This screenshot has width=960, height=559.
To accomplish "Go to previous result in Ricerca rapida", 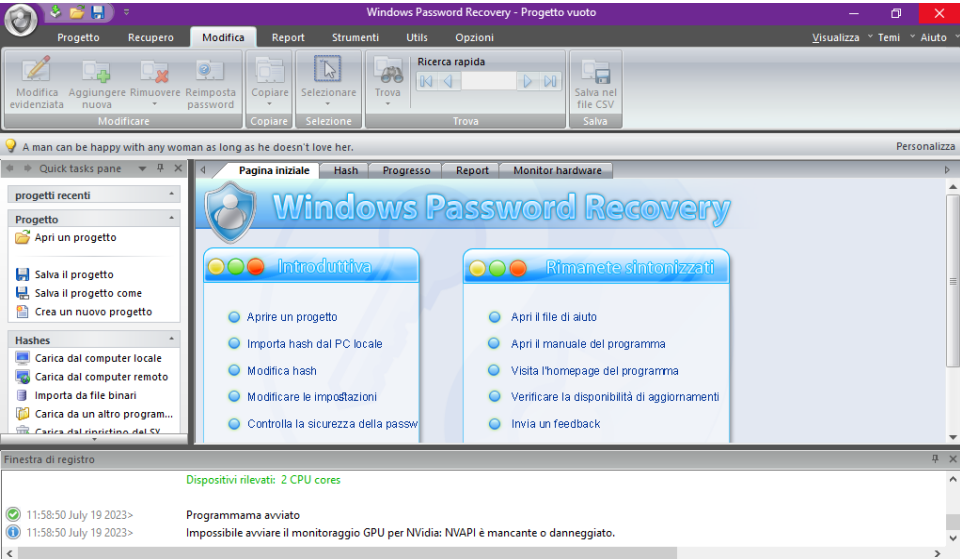I will click(x=448, y=81).
